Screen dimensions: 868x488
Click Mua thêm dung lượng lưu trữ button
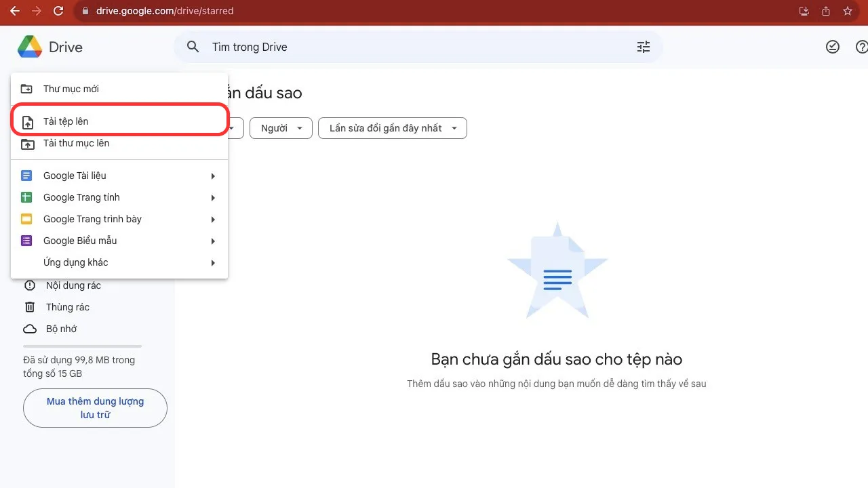coord(95,407)
